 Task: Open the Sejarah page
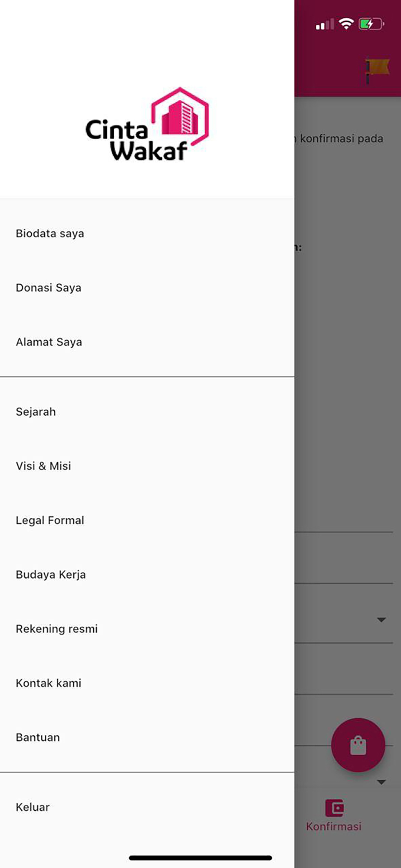[x=147, y=412]
